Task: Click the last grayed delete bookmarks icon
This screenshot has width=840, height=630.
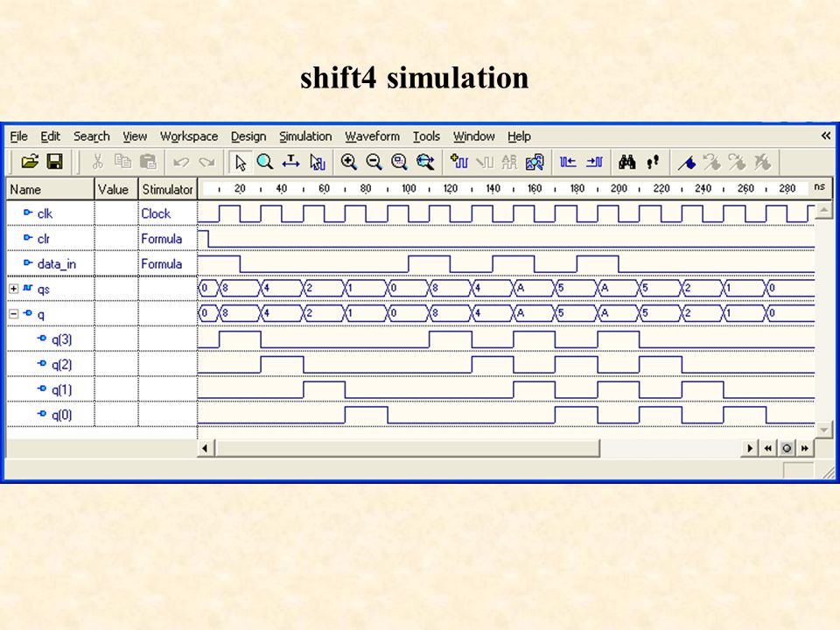Action: point(762,162)
